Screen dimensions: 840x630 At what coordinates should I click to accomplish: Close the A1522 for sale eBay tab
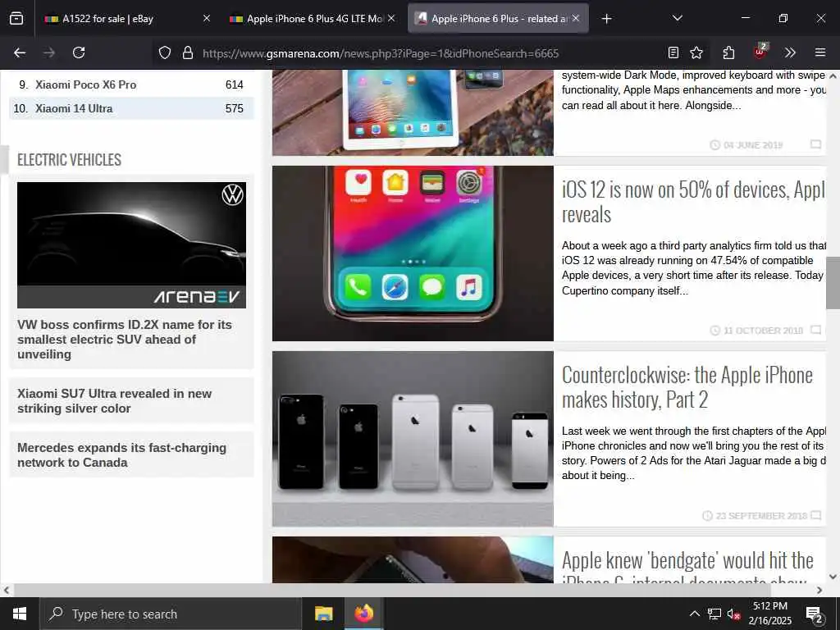pos(207,19)
